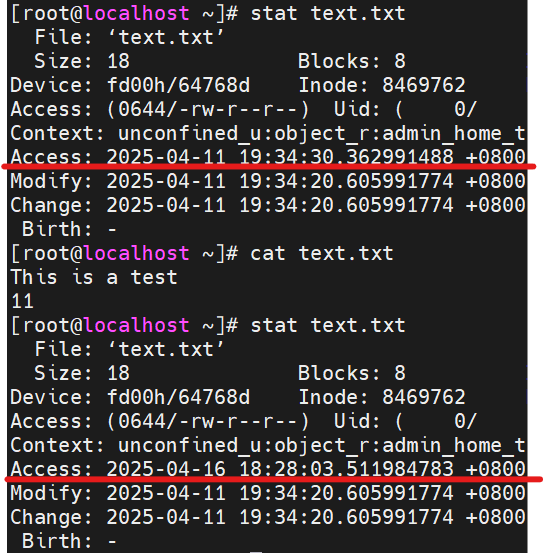The width and height of the screenshot is (543, 553).
Task: Click the Modify timestamp in the later stat output
Action: 316,493
